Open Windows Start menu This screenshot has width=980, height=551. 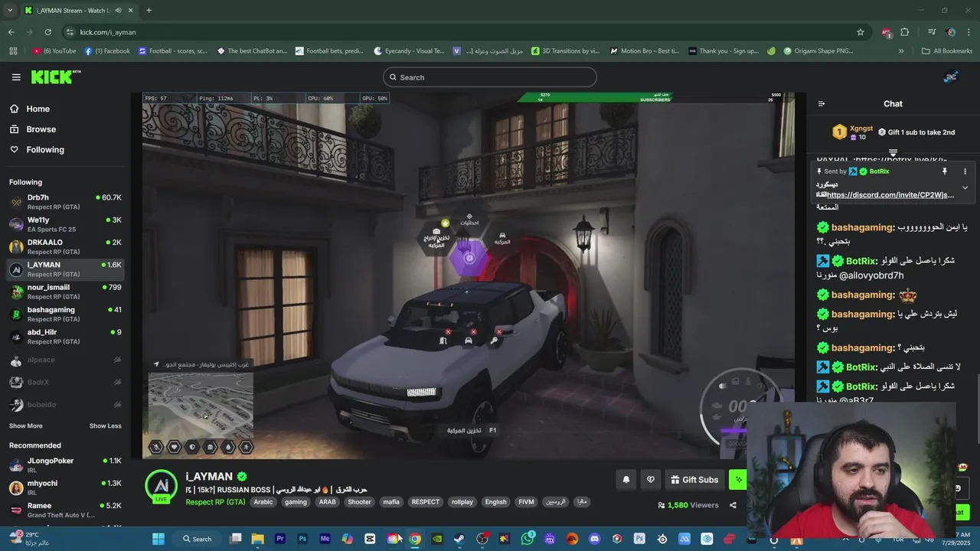point(158,539)
